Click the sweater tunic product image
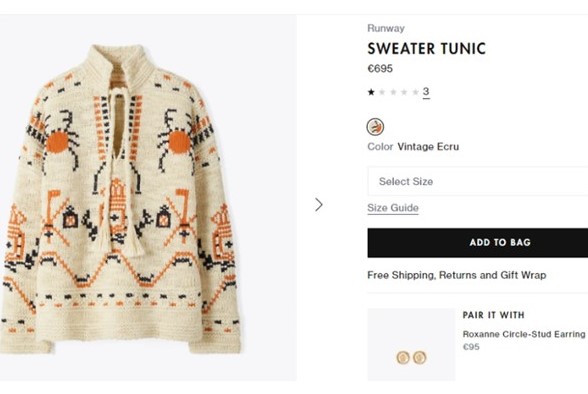588x394 pixels. pos(121,199)
